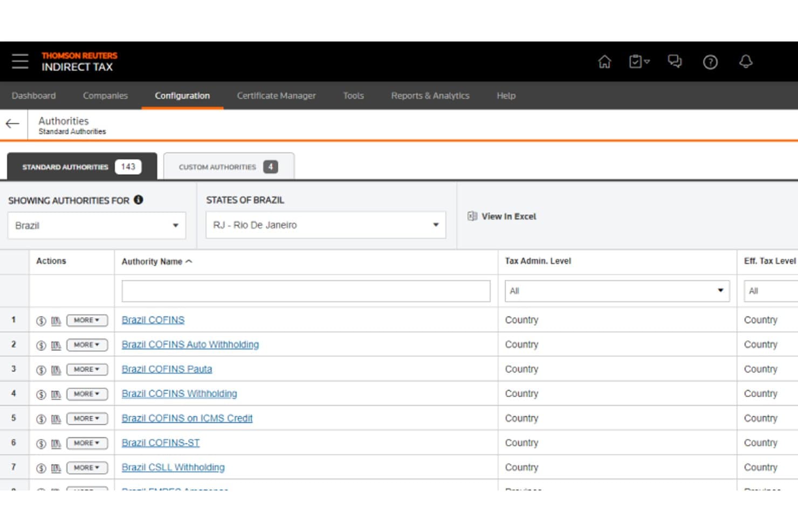
Task: Expand MORE menu for Brazil COFINS row
Action: [87, 320]
